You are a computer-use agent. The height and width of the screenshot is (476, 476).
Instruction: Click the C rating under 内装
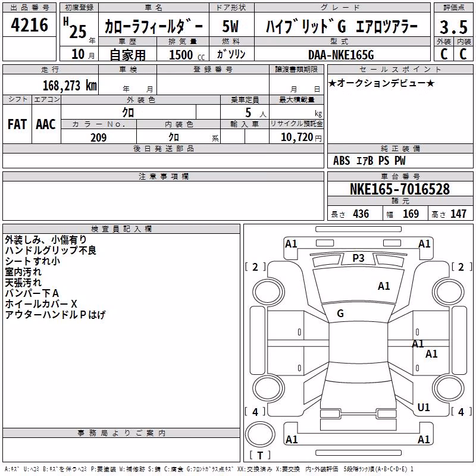coord(463,54)
